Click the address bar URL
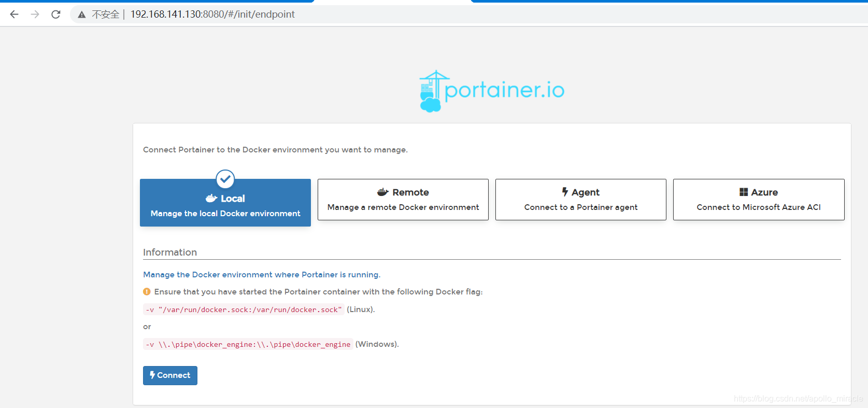Screen dimensions: 868x408 [212, 15]
